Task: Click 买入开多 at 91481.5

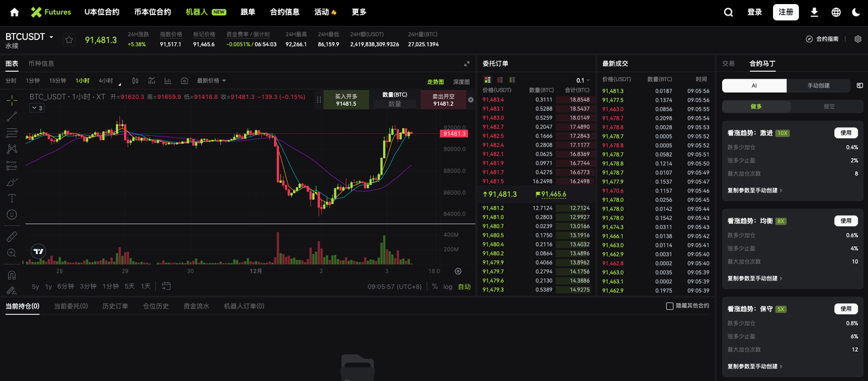Action: (x=346, y=100)
